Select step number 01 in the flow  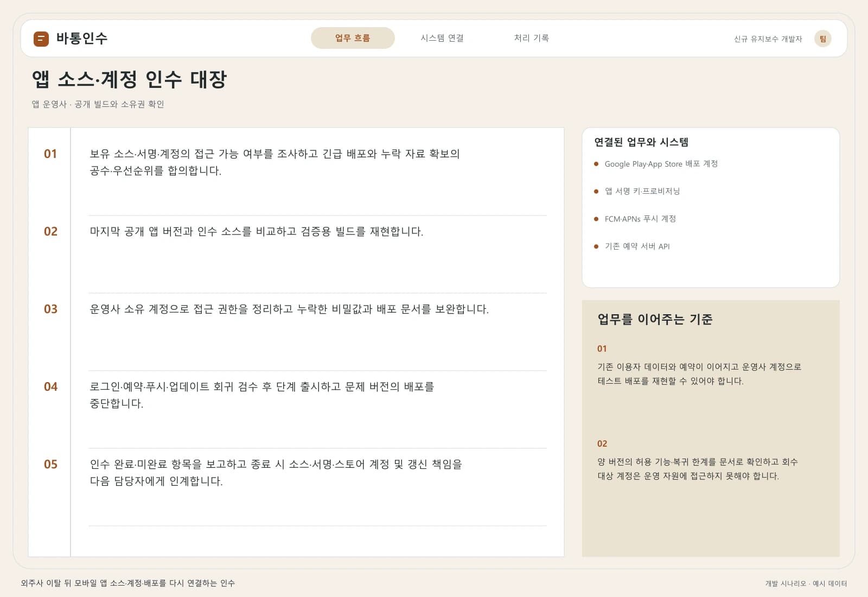50,154
